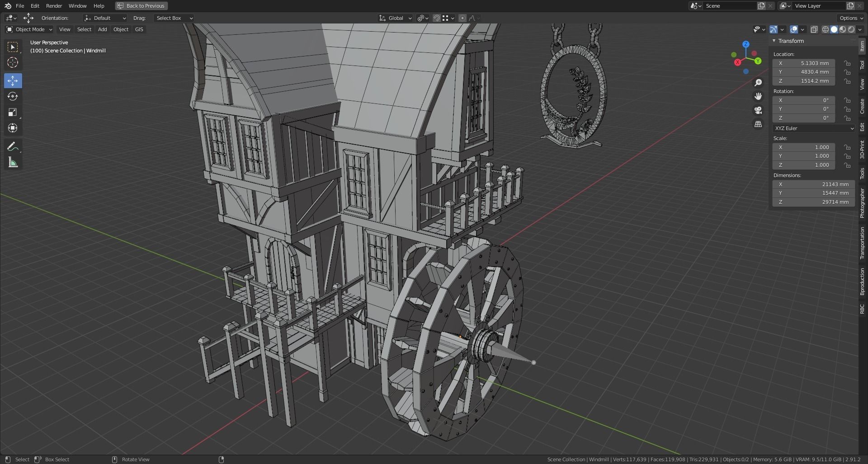
Task: Click the new scene icon beside Scene
Action: [761, 6]
